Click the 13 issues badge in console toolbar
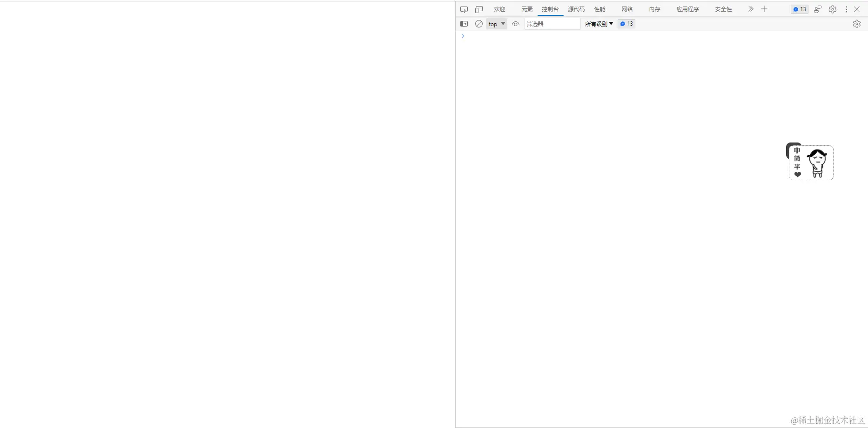This screenshot has height=428, width=868. point(626,24)
